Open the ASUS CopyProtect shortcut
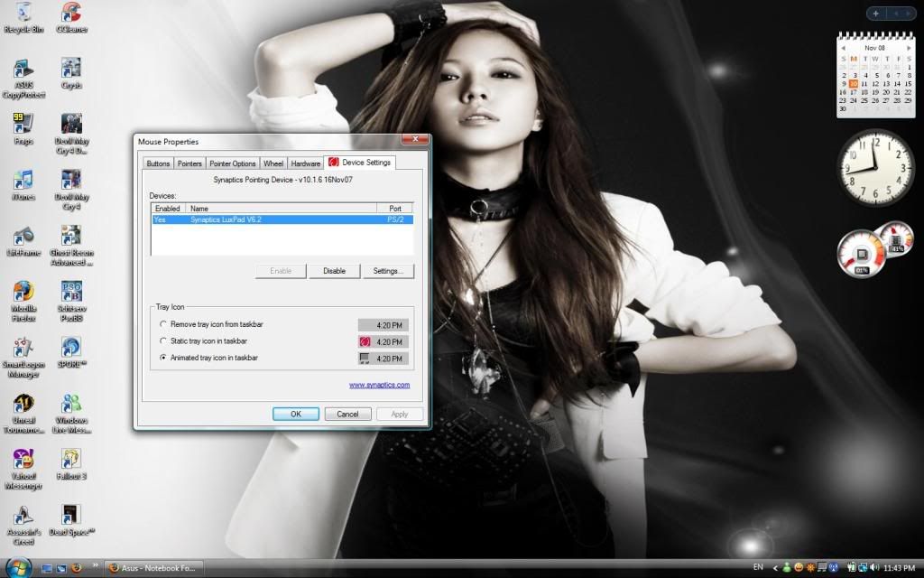The height and width of the screenshot is (578, 924). tap(23, 78)
